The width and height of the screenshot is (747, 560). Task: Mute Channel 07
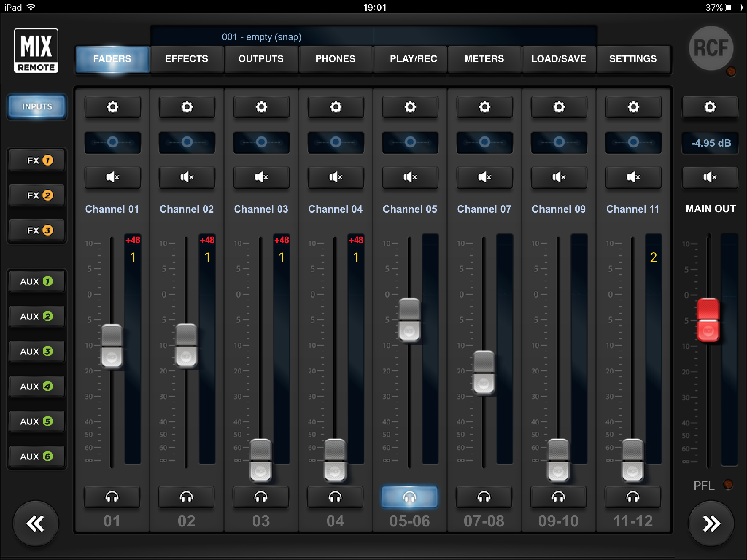[x=484, y=177]
